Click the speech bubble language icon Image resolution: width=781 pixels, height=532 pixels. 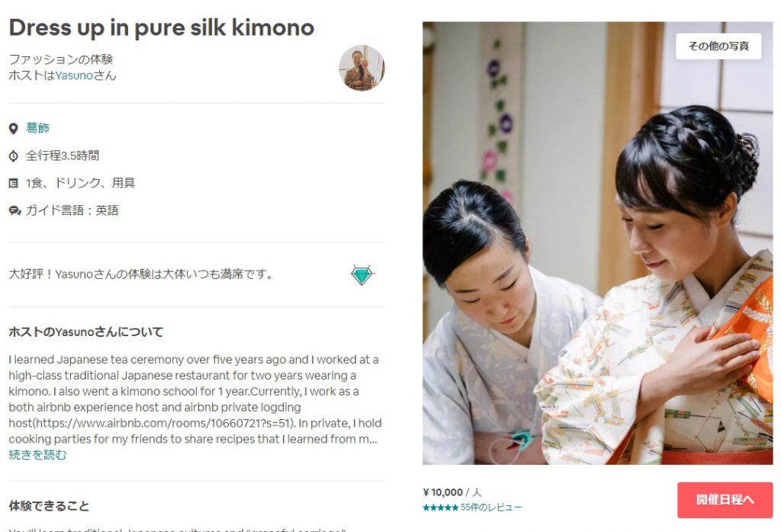pos(14,211)
